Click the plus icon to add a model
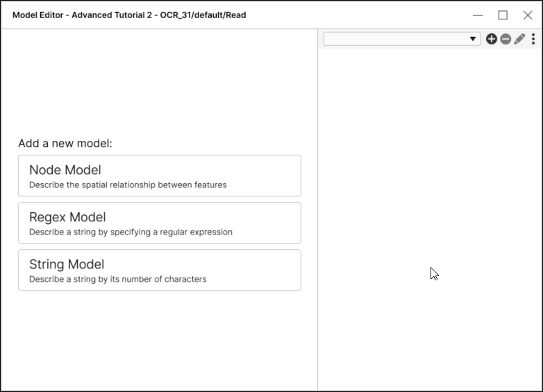 tap(492, 40)
